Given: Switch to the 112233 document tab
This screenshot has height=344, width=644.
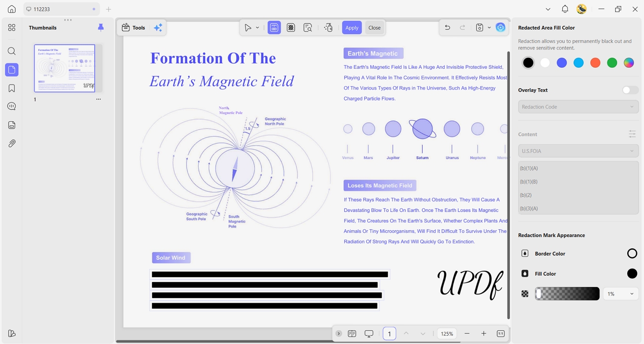Looking at the screenshot, I should [61, 9].
